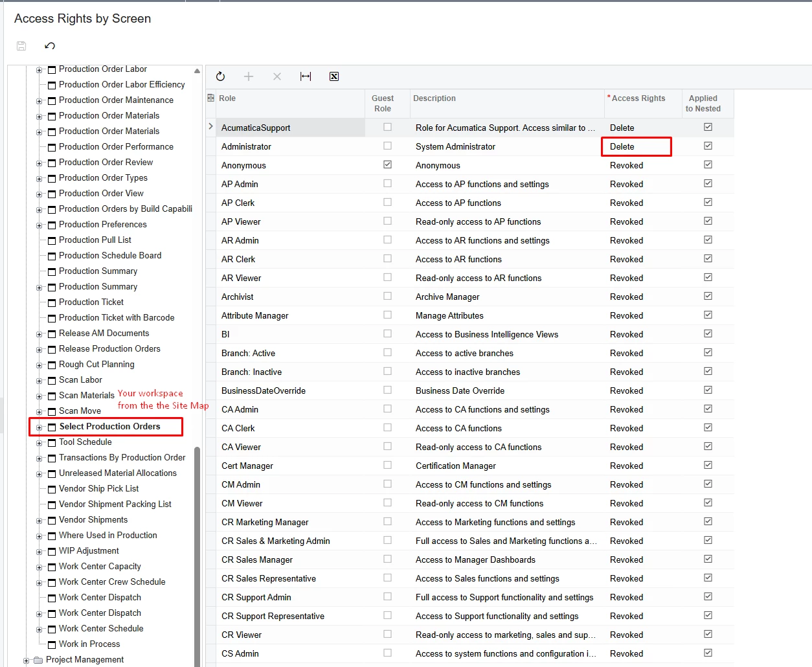Click Administrator's Delete access rights cell
Viewport: 812px width, 667px height.
tap(637, 146)
